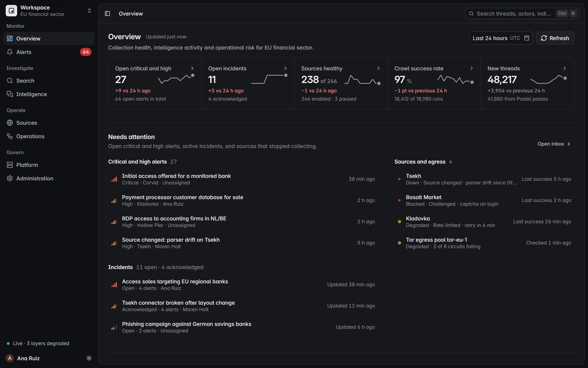Viewport: 588px width, 368px height.
Task: Toggle the sidebar panel icon
Action: click(107, 14)
